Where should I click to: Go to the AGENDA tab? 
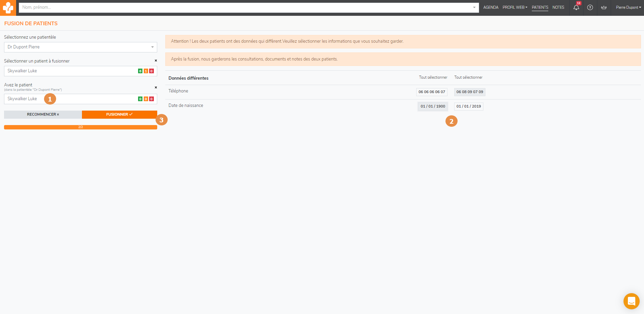[x=490, y=7]
